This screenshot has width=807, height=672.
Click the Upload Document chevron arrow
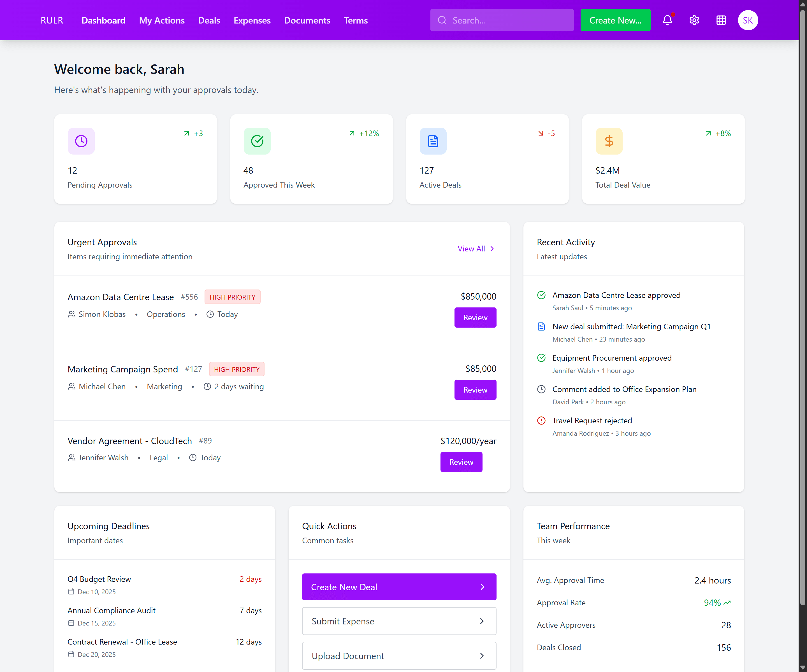pyautogui.click(x=482, y=656)
